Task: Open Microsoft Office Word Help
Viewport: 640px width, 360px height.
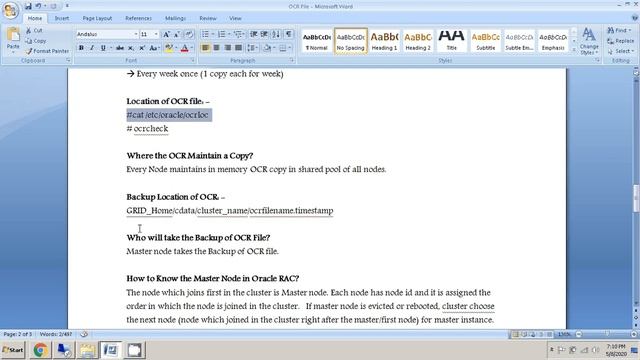Action: (x=634, y=18)
